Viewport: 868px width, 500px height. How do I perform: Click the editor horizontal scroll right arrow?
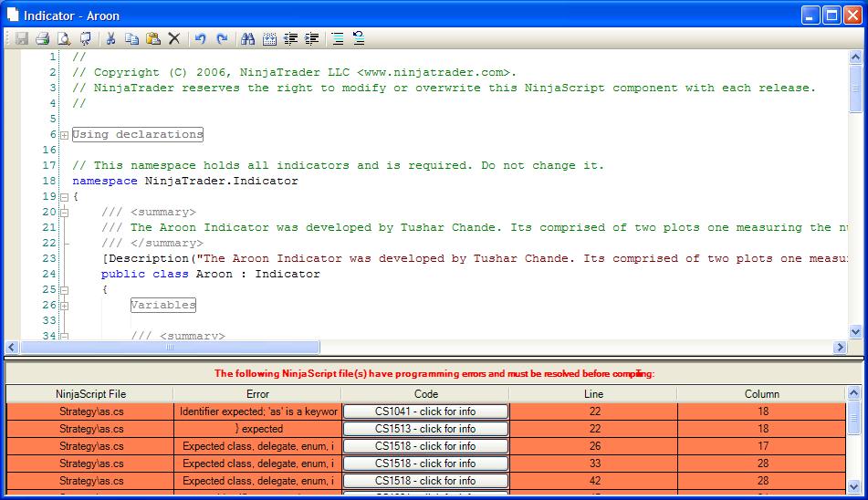(x=841, y=348)
